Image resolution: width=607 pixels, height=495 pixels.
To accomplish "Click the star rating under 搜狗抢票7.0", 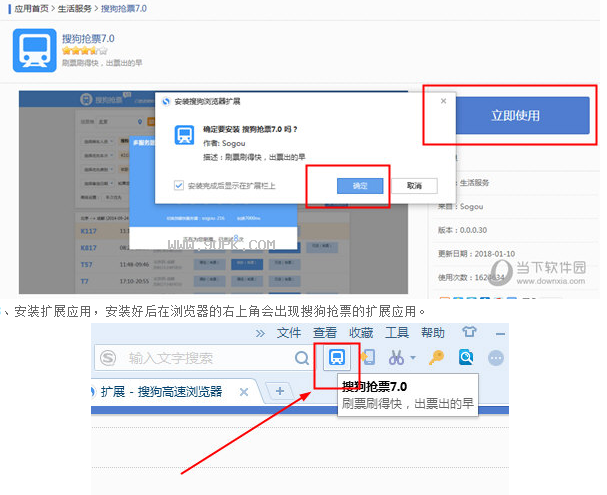I will [x=84, y=51].
